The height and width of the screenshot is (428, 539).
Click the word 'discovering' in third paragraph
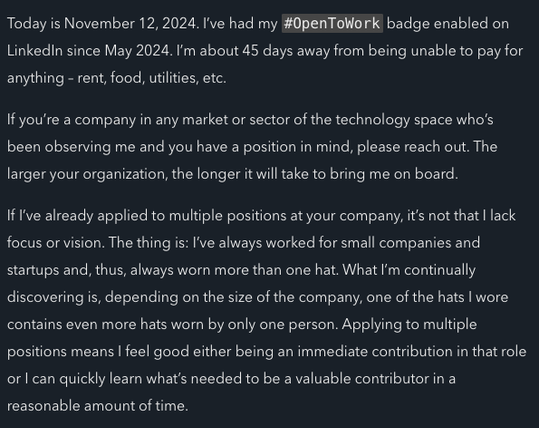[x=45, y=297]
